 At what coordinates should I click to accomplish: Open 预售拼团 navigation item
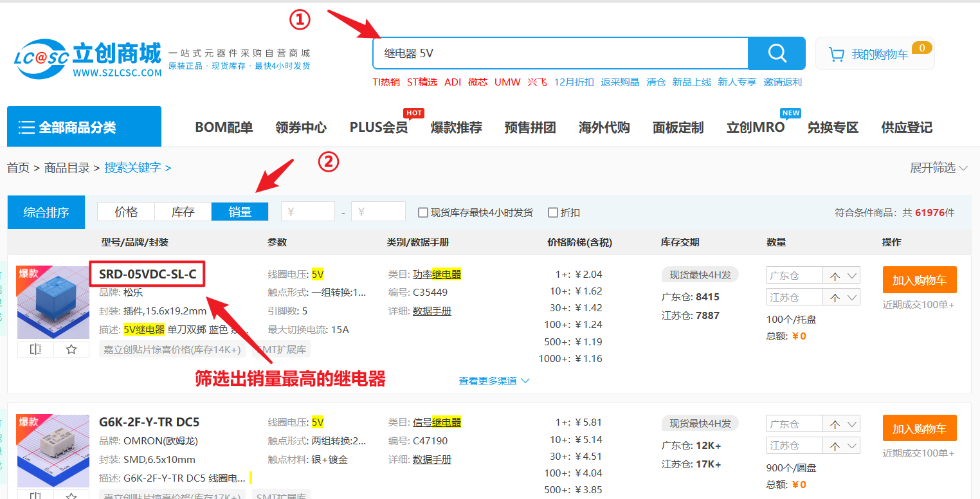530,127
